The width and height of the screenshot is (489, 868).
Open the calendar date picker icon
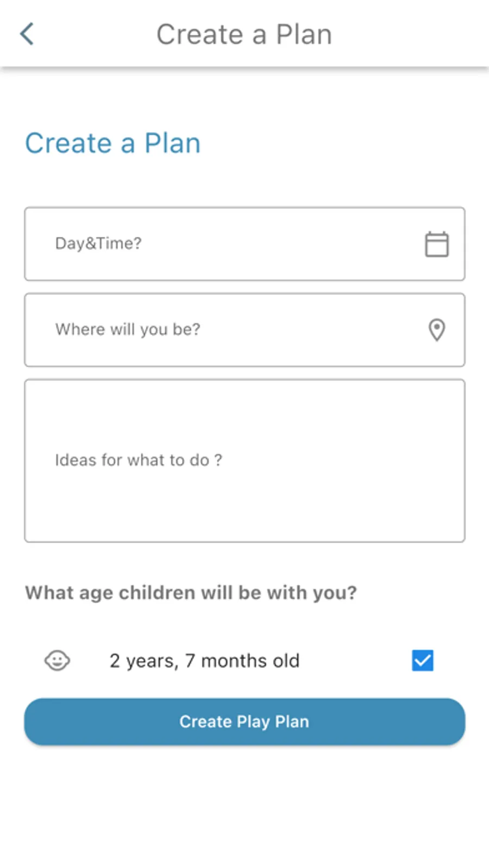click(436, 244)
